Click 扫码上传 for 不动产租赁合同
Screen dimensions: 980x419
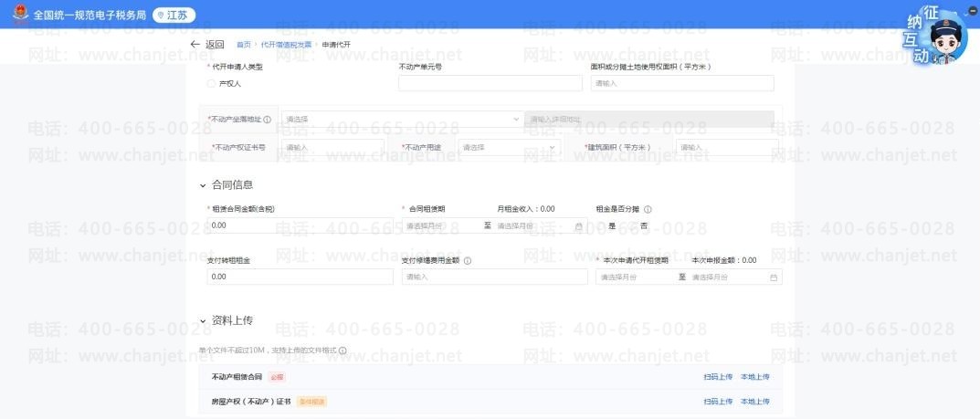pyautogui.click(x=718, y=377)
